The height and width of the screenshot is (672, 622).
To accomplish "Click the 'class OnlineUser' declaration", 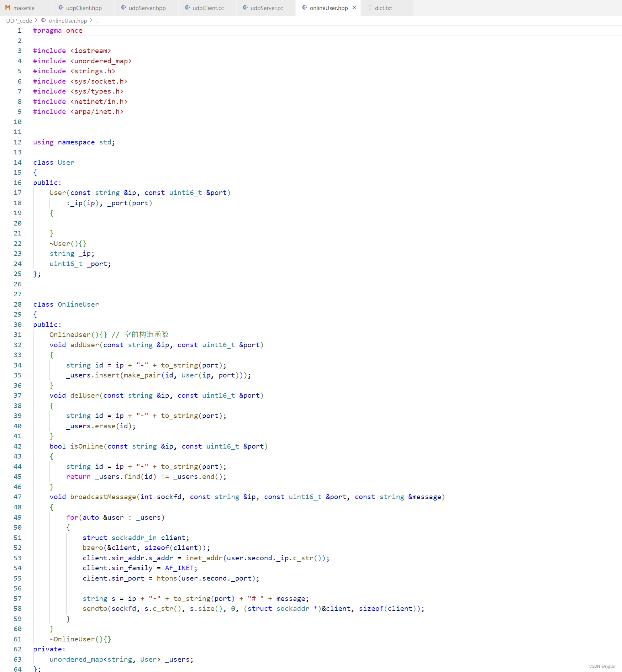I will coord(66,305).
